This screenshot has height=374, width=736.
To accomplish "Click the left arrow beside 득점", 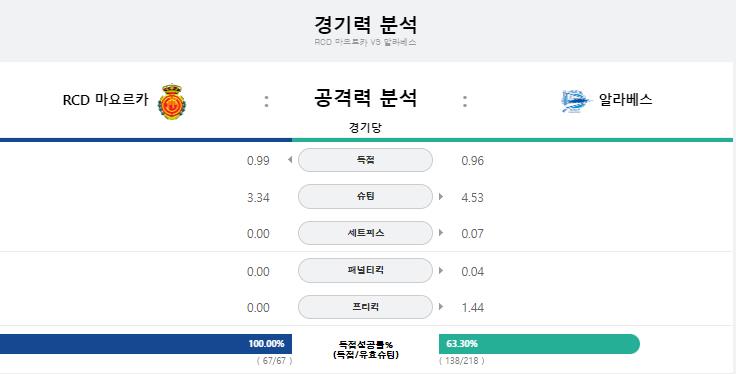I will tap(290, 160).
